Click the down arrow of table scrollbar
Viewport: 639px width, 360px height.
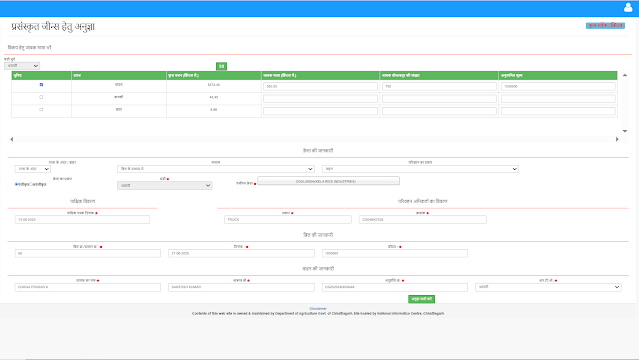coord(625,131)
